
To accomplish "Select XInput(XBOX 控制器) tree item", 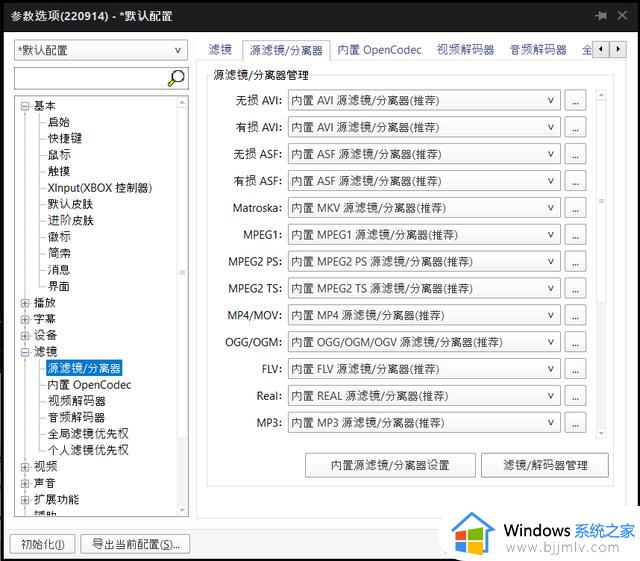I will [x=100, y=188].
